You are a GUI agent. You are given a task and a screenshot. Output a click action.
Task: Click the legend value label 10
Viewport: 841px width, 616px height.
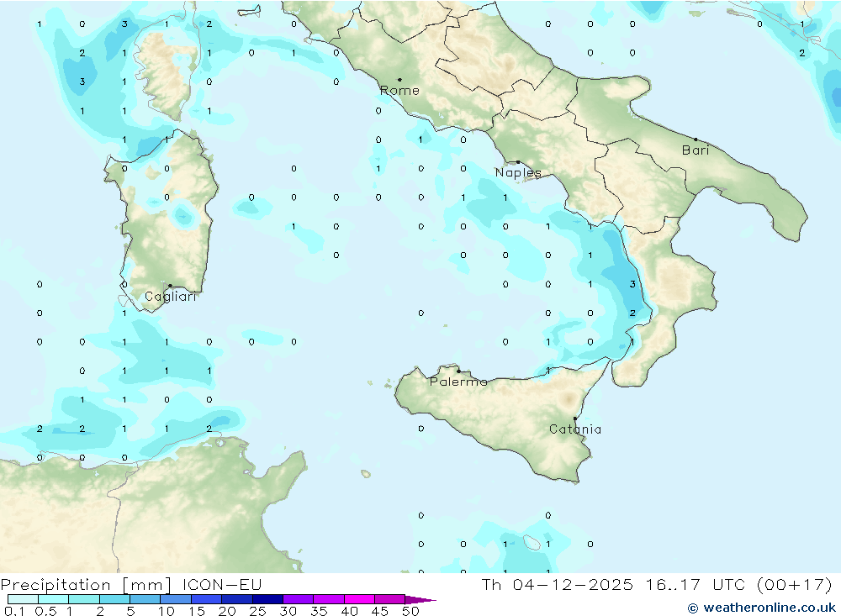(167, 611)
